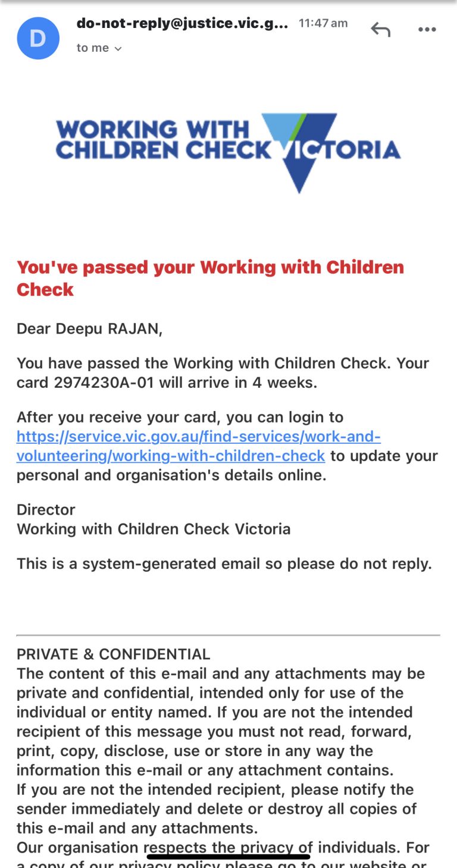This screenshot has height=868, width=457.
Task: Tap the "system-generated email" notice line
Action: (224, 563)
